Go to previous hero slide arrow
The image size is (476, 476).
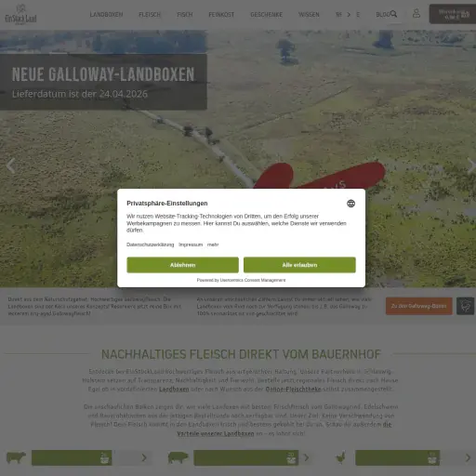(10, 165)
